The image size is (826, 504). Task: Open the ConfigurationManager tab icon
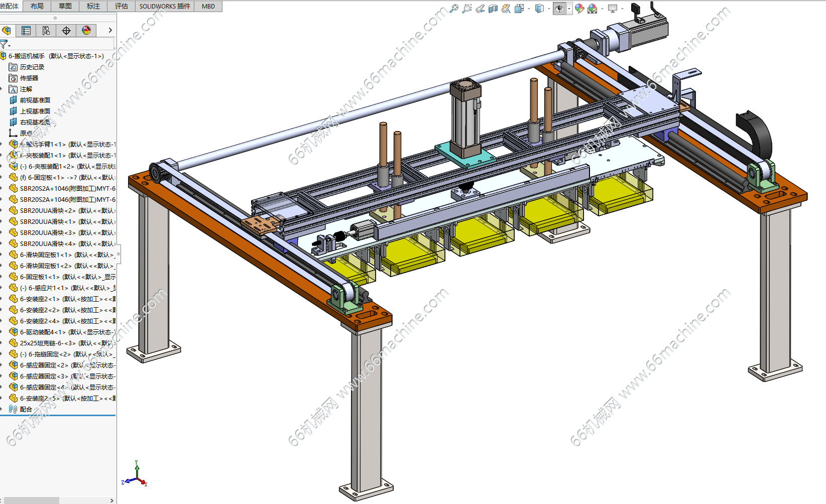[46, 31]
